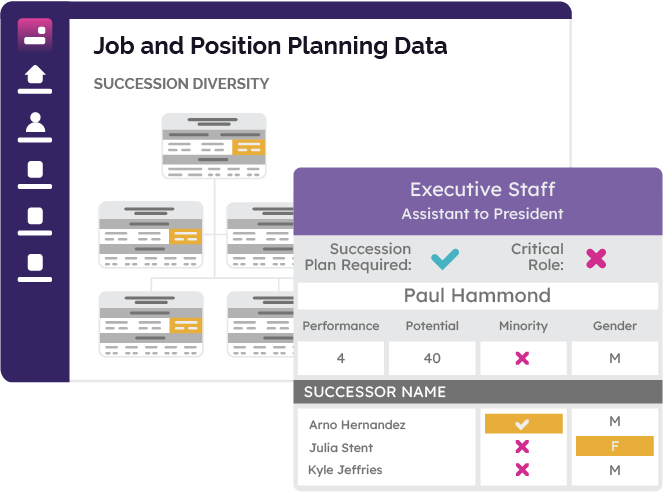Click the pink logo icon in sidebar
Viewport: 666px width, 501px height.
[35, 35]
